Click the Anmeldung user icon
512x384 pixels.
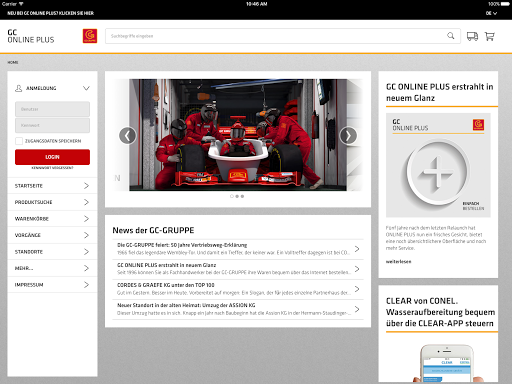19,88
